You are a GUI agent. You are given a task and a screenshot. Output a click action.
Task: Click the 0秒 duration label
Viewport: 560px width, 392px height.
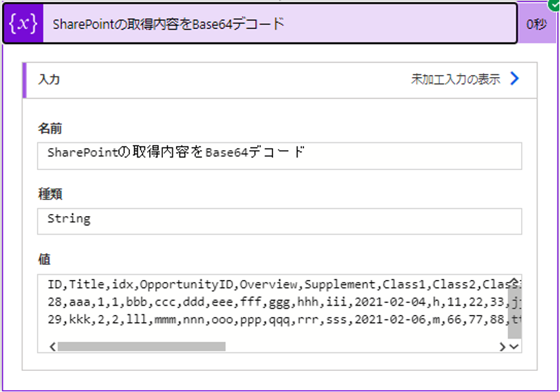(x=536, y=24)
